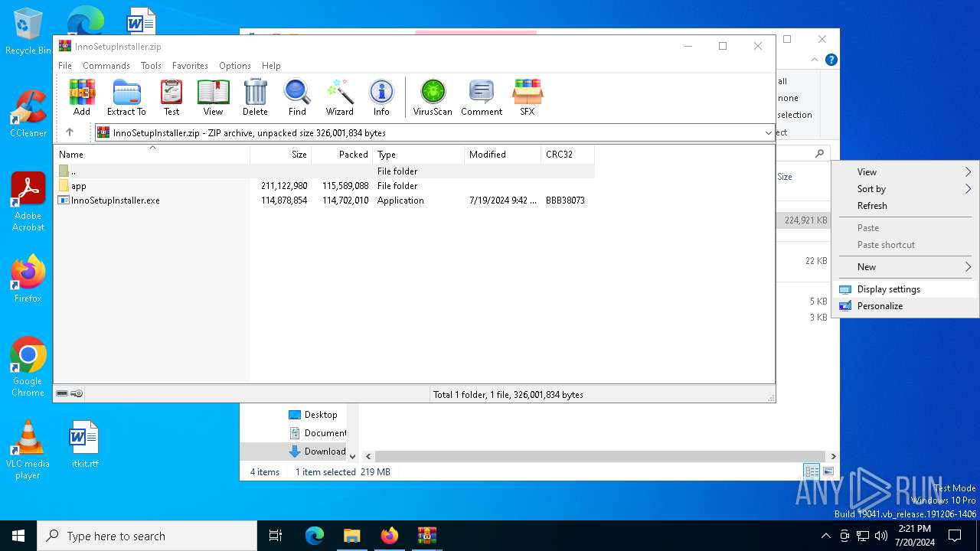
Task: Open Adobe Acrobat desktop shortcut
Action: coord(28,202)
